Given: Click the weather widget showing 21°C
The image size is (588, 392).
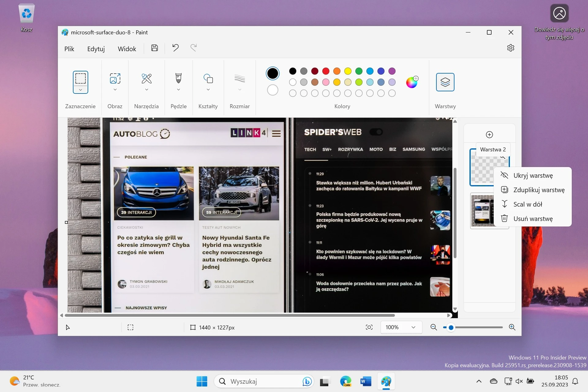Looking at the screenshot, I should tap(35, 381).
